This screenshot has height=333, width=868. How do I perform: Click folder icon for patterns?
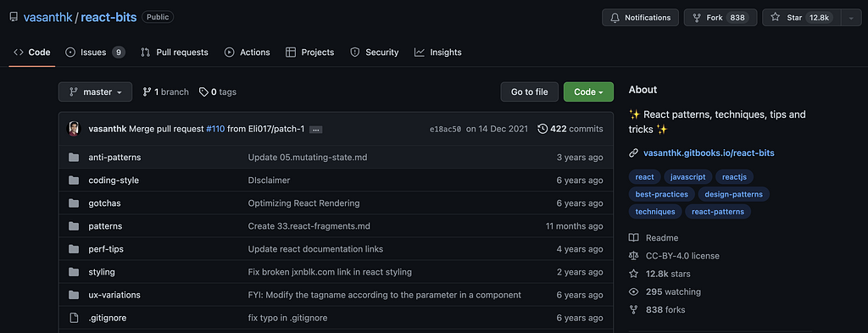coord(74,226)
